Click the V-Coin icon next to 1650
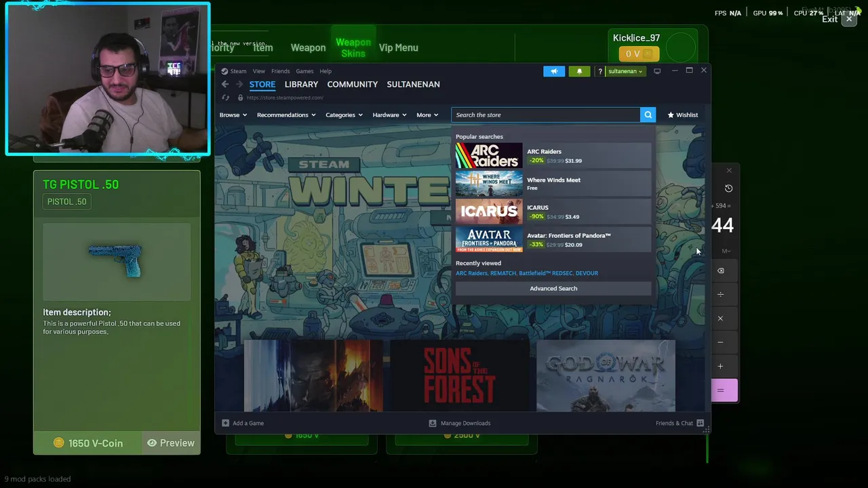 point(59,443)
